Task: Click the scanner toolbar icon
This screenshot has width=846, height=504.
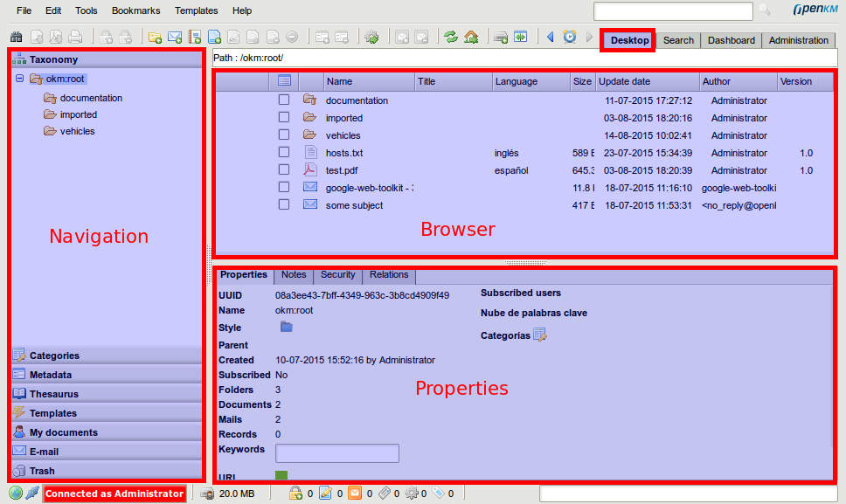Action: [501, 38]
